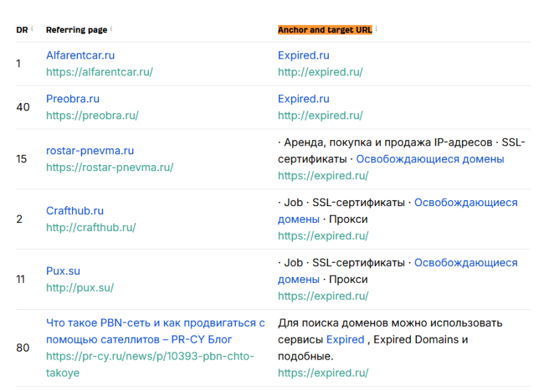
Task: Open the Pux.su referring page title
Action: [x=63, y=271]
